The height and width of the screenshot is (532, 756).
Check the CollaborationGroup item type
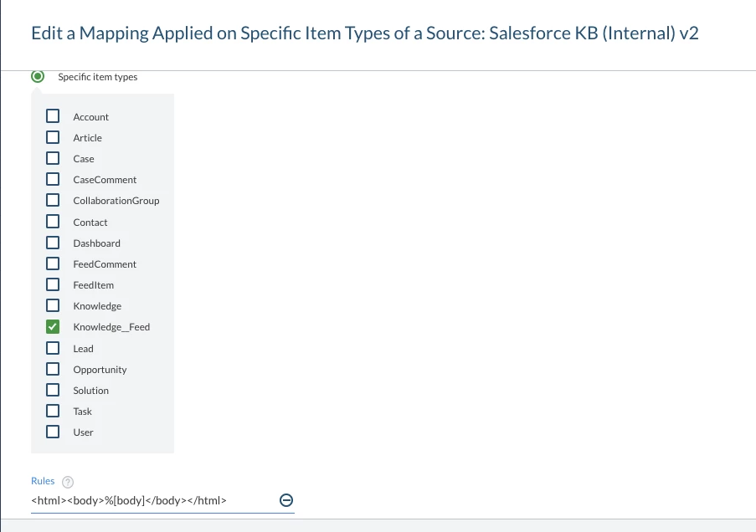pyautogui.click(x=53, y=199)
